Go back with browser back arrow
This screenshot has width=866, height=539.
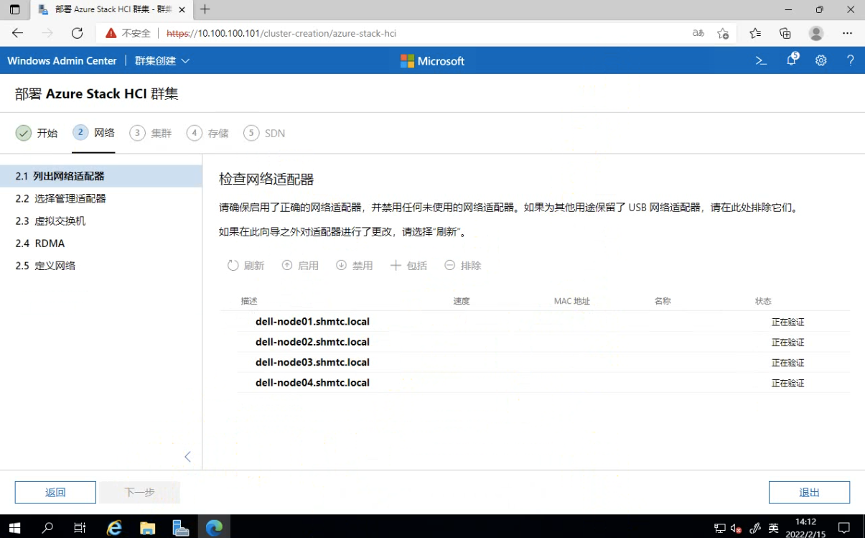point(18,33)
